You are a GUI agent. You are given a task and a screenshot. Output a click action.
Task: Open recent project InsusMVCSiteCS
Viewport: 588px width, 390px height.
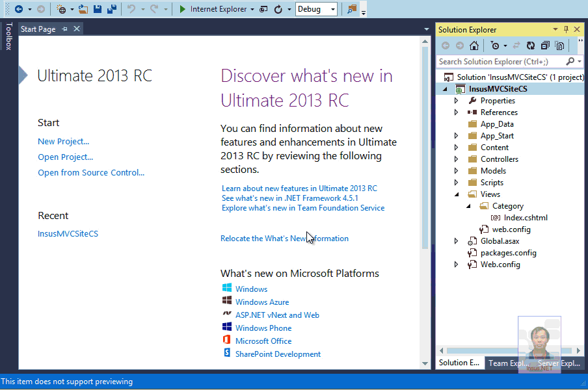(x=68, y=233)
